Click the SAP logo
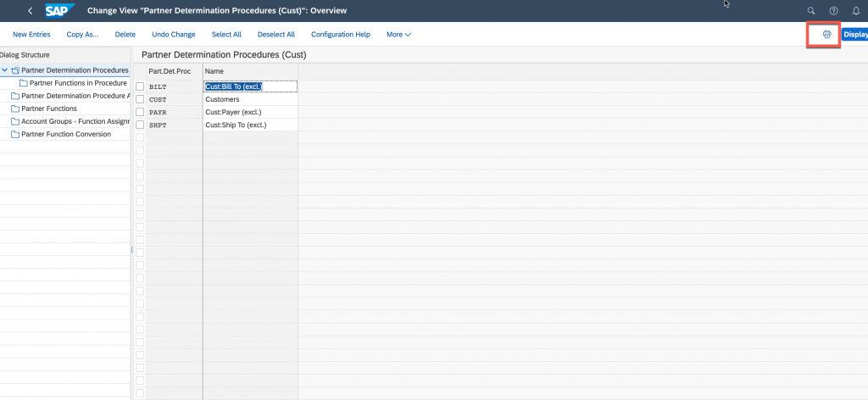 point(60,10)
